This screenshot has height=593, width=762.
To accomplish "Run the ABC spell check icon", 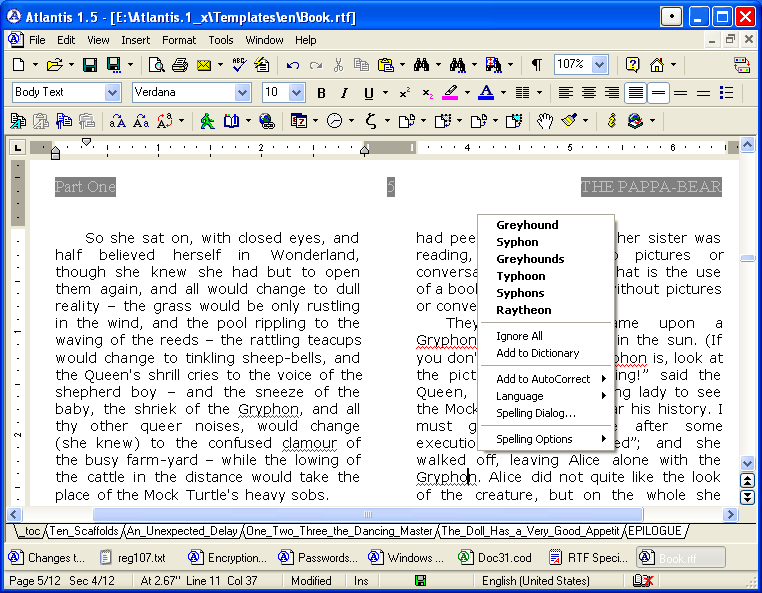I will tap(239, 65).
